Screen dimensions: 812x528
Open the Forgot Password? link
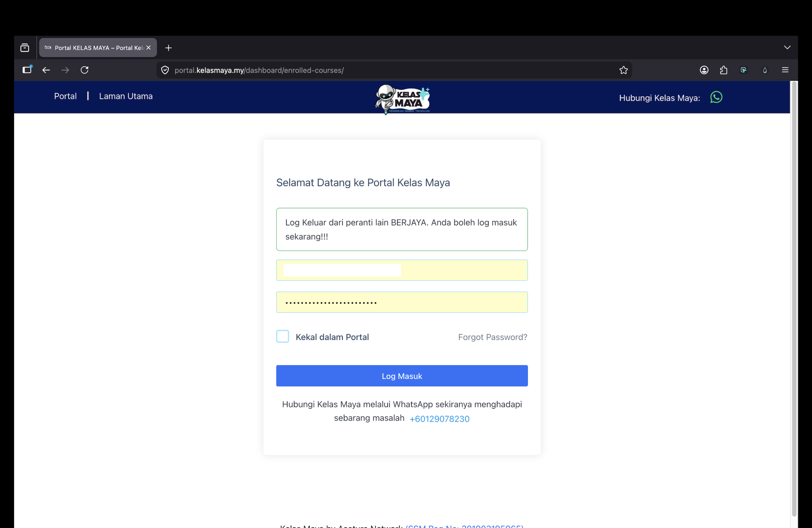[493, 337]
